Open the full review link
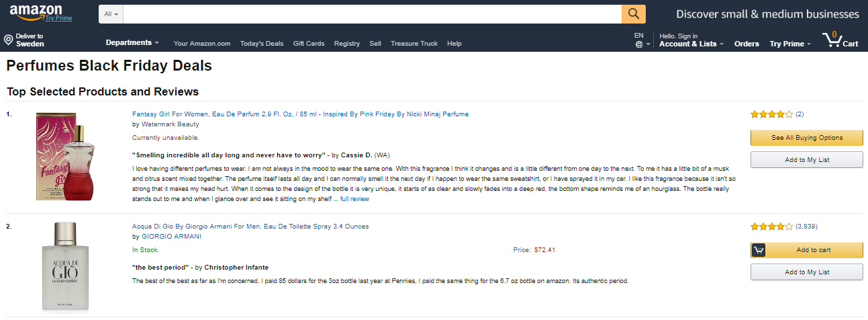The height and width of the screenshot is (320, 868). coord(354,199)
